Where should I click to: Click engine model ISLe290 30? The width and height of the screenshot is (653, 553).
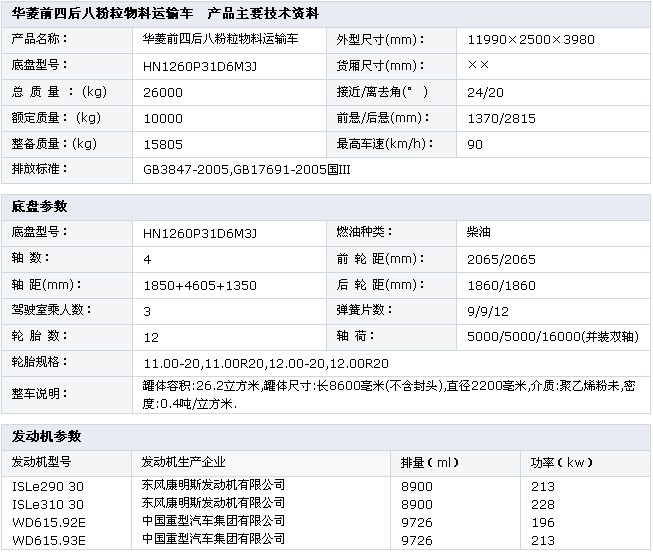(47, 485)
